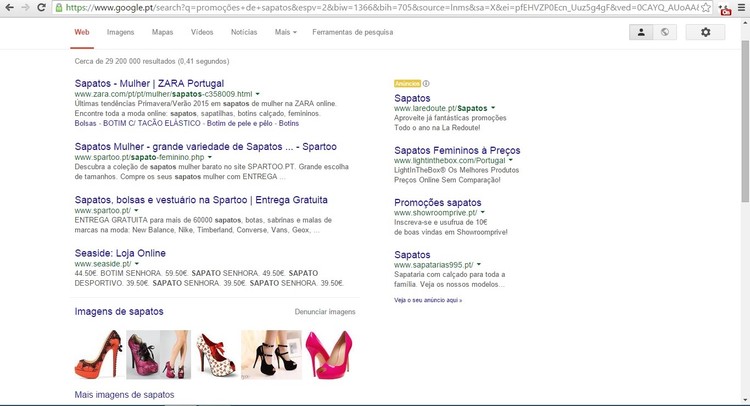Image resolution: width=750 pixels, height=406 pixels.
Task: Open hot pink pump thumbnail
Action: pos(329,354)
